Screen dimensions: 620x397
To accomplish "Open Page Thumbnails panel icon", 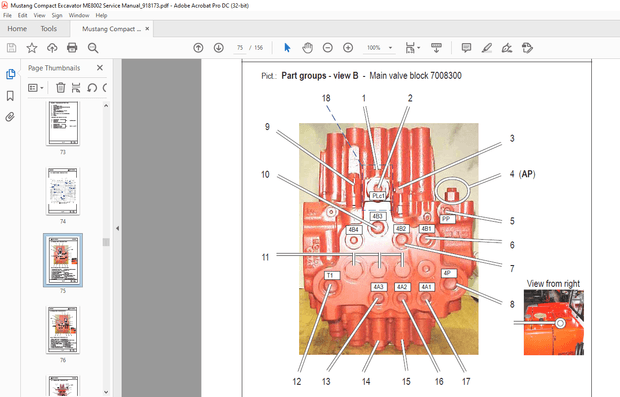I will (10, 74).
